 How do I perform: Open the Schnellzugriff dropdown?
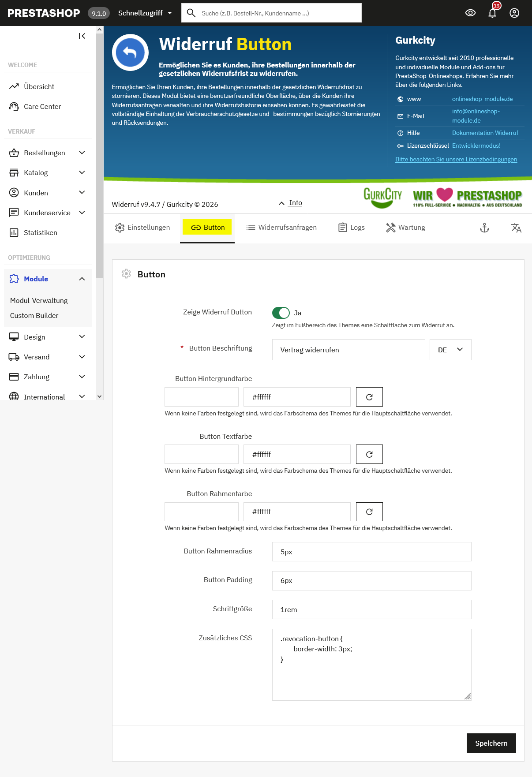pos(145,13)
